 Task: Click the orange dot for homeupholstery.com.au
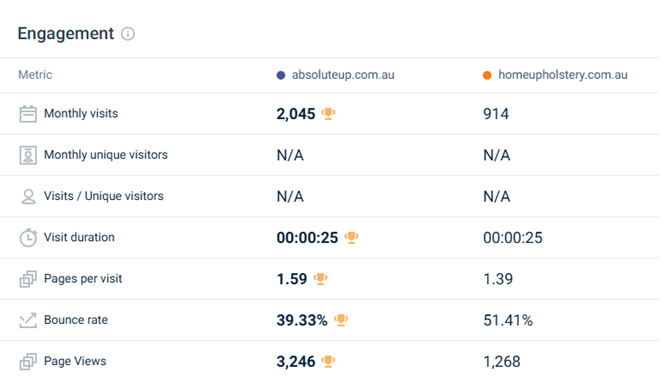(487, 75)
